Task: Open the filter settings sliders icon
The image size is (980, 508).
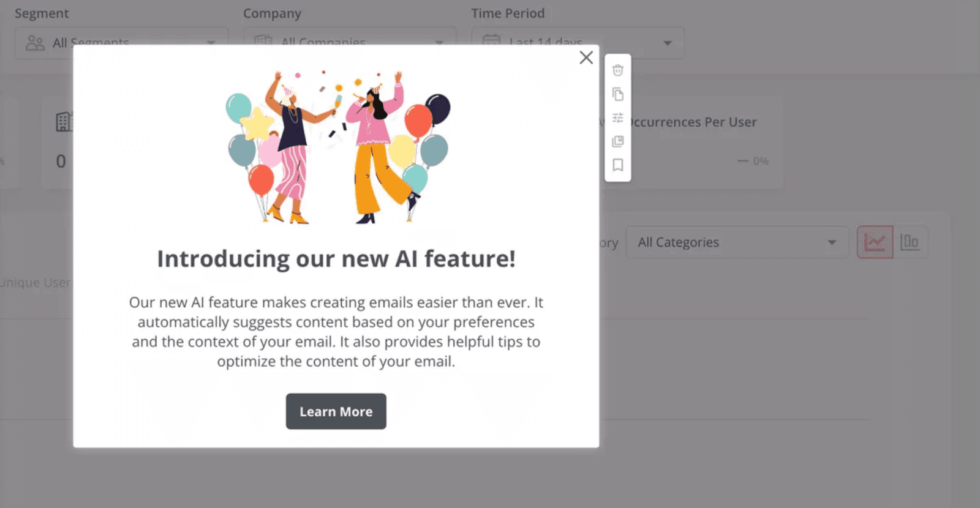Action: click(x=617, y=118)
